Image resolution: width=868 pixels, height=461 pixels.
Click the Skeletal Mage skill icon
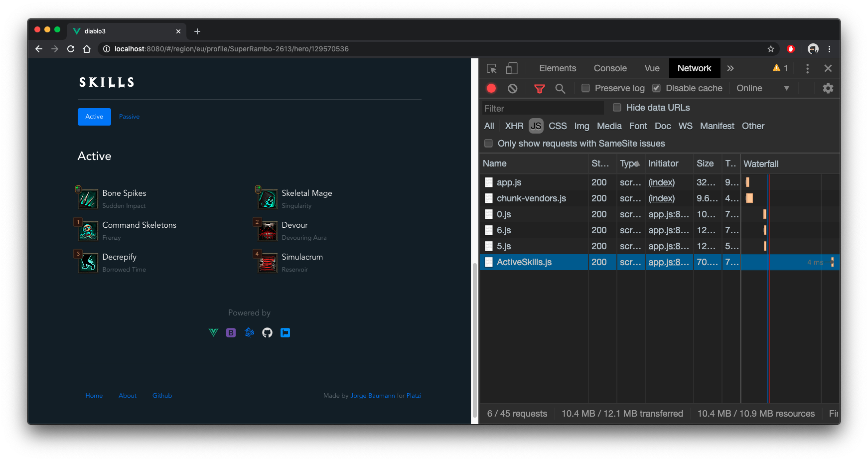click(x=267, y=199)
